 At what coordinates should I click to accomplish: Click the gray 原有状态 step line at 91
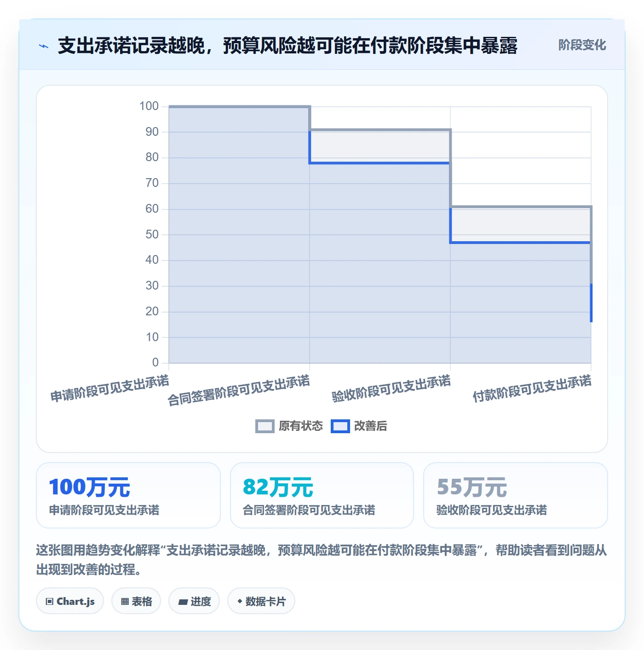click(x=380, y=130)
